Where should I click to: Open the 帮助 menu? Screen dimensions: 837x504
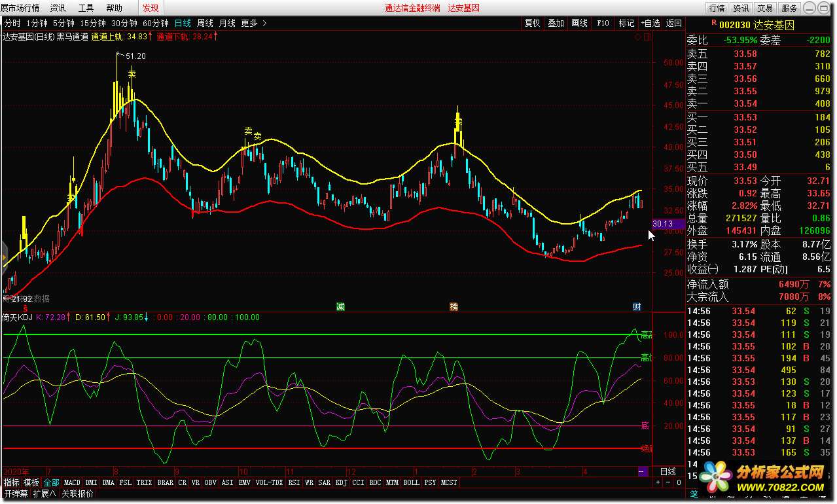[x=114, y=8]
